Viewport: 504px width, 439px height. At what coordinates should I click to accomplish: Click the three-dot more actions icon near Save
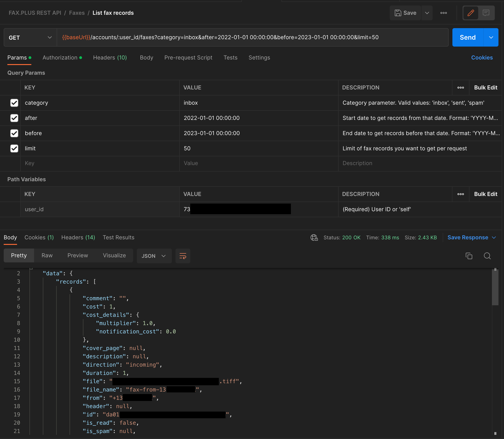point(443,13)
